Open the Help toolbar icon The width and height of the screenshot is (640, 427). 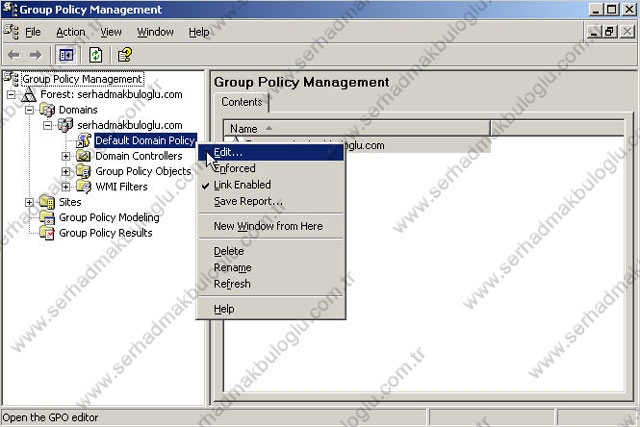124,55
